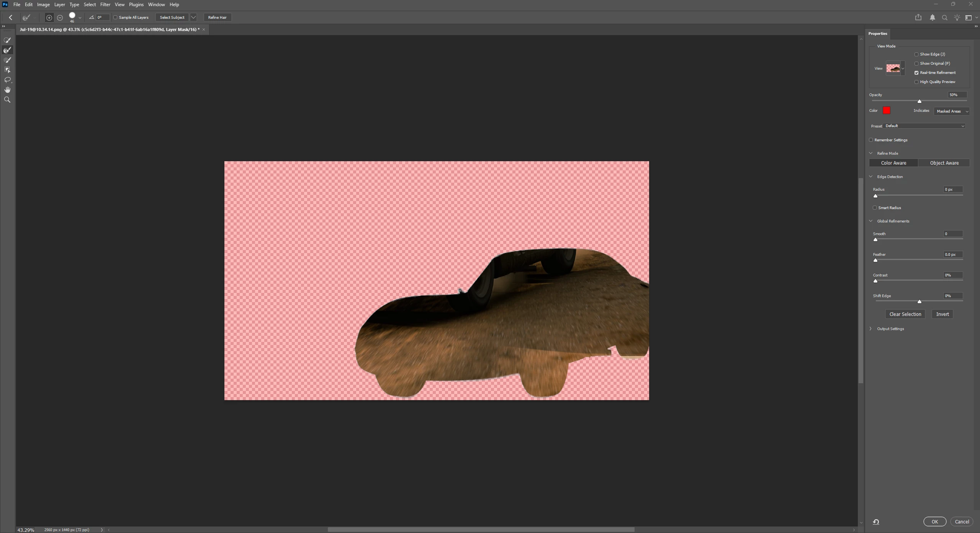Click the Clear Selection button

tap(905, 314)
